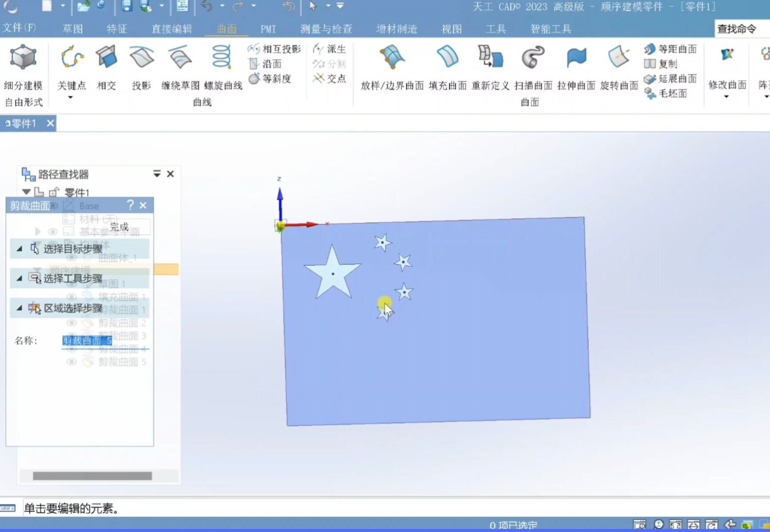Image resolution: width=770 pixels, height=532 pixels.
Task: Click the redo arrow icon
Action: 238,6
